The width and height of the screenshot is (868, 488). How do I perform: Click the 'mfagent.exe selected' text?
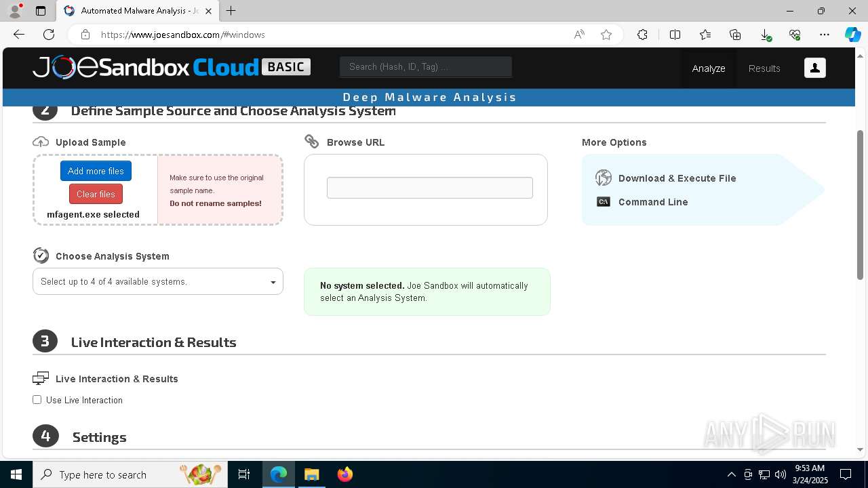(93, 214)
